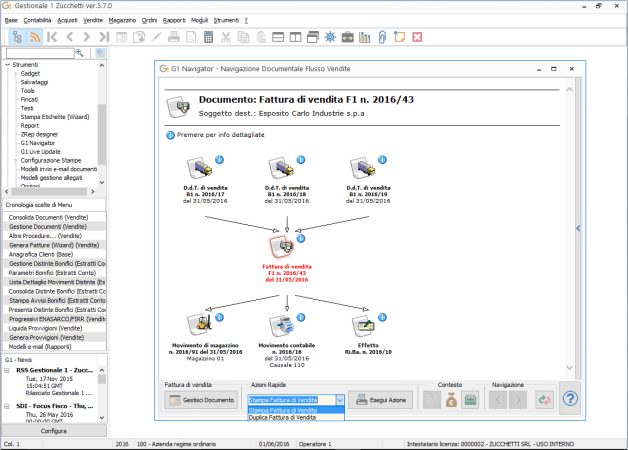Click the Gestisci Documento button

point(201,400)
